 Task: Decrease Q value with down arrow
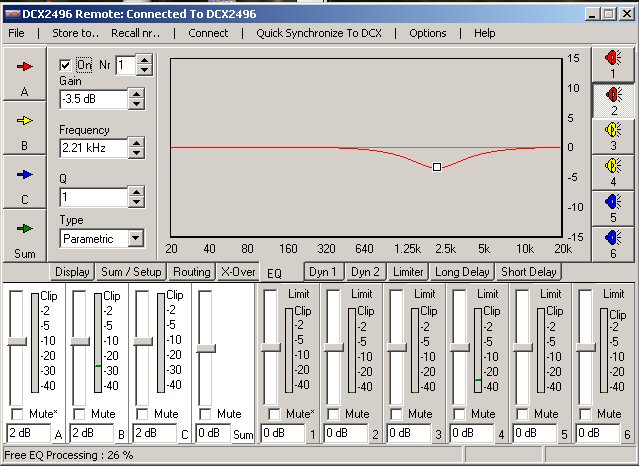tap(136, 202)
